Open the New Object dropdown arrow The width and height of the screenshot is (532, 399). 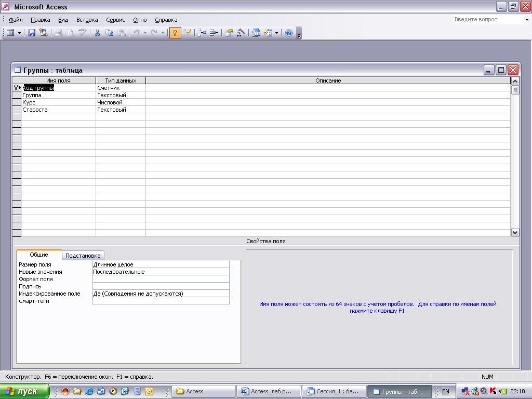[x=276, y=33]
